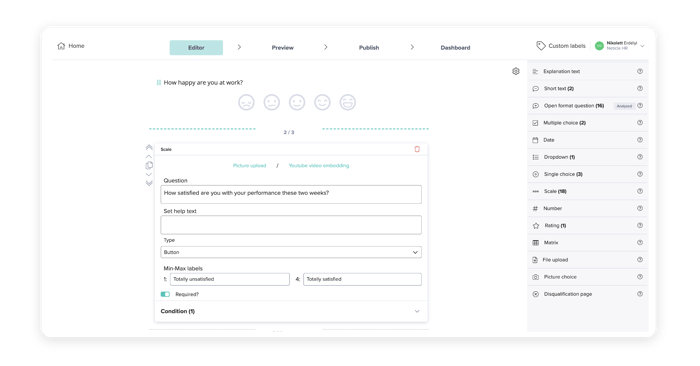
Task: Add a File upload question
Action: click(588, 260)
